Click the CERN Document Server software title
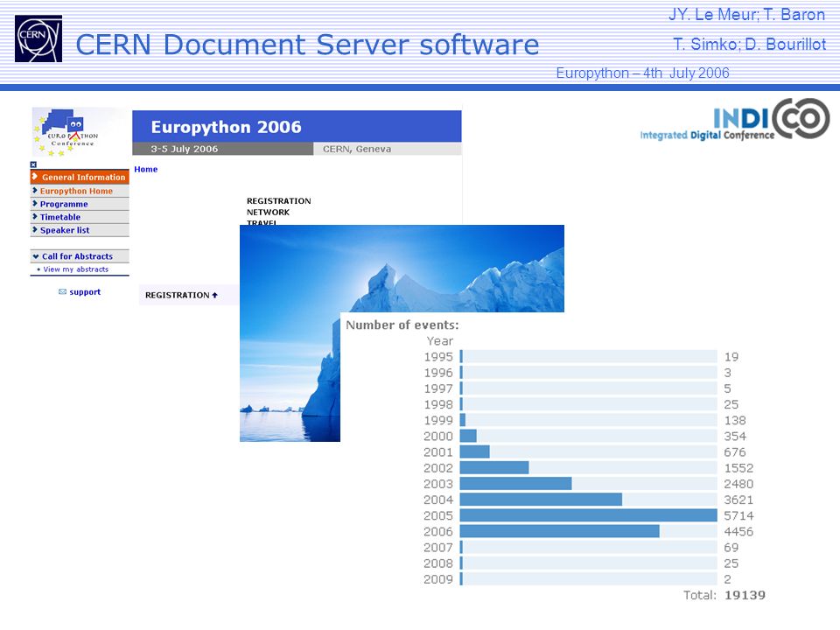 pos(307,45)
